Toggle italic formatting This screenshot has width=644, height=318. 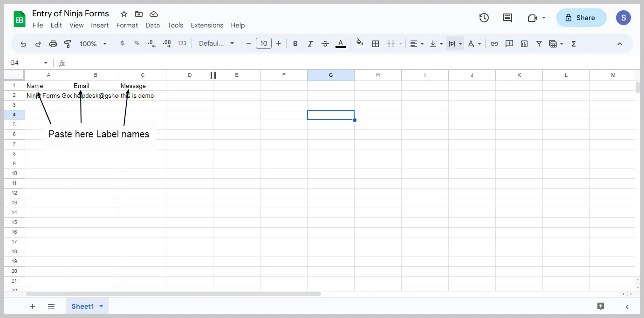[310, 44]
